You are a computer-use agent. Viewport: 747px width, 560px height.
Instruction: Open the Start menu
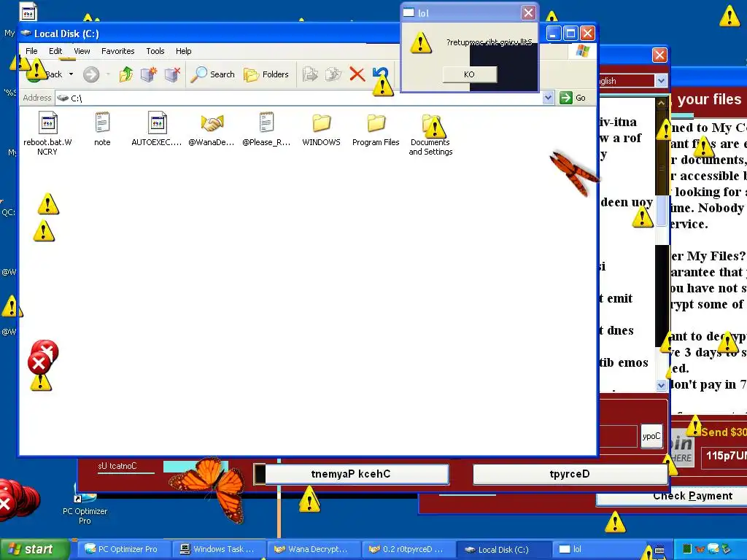pyautogui.click(x=34, y=549)
